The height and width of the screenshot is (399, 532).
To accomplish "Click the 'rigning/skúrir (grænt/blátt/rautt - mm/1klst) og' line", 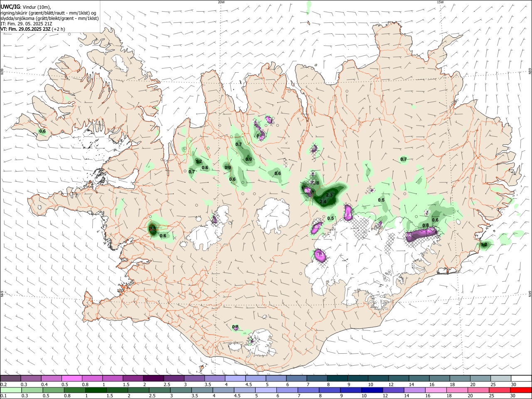I will point(48,13).
